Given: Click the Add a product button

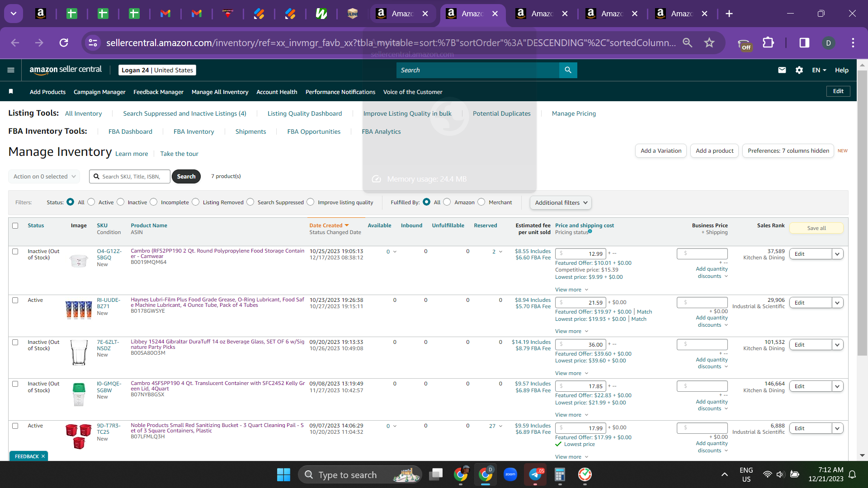Looking at the screenshot, I should pos(714,151).
